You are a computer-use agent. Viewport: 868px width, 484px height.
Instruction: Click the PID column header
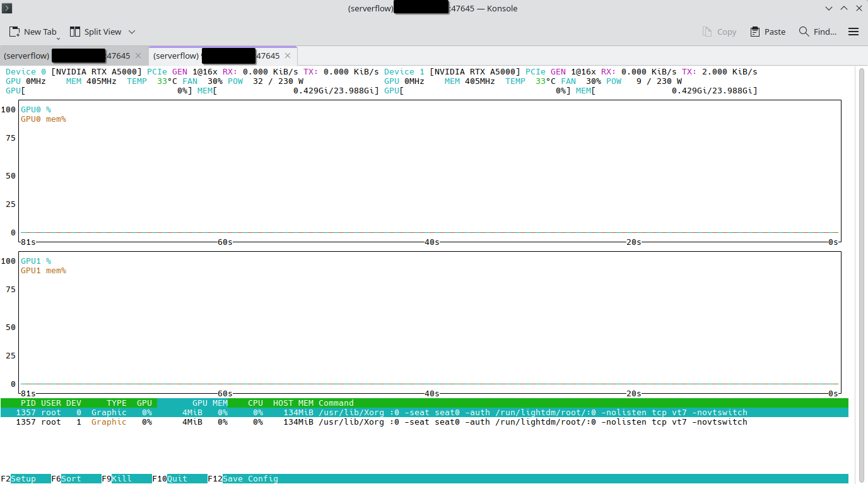pos(28,403)
